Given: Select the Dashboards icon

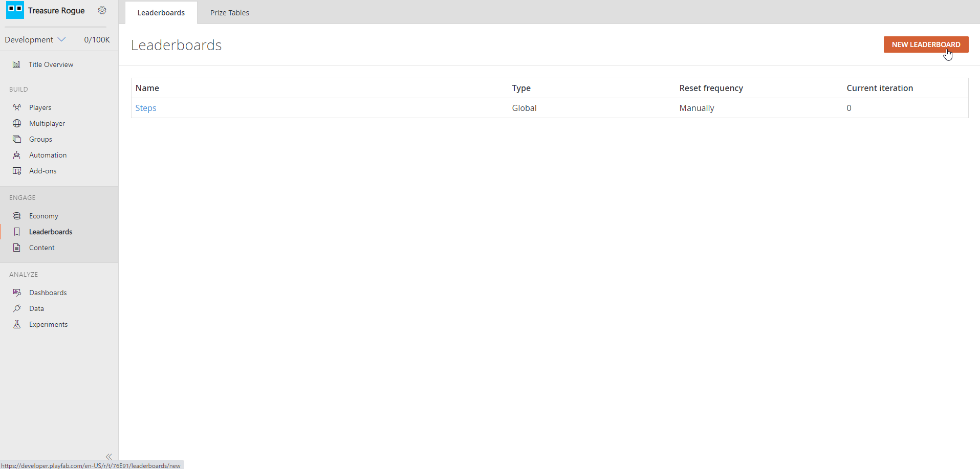Looking at the screenshot, I should click(x=17, y=293).
